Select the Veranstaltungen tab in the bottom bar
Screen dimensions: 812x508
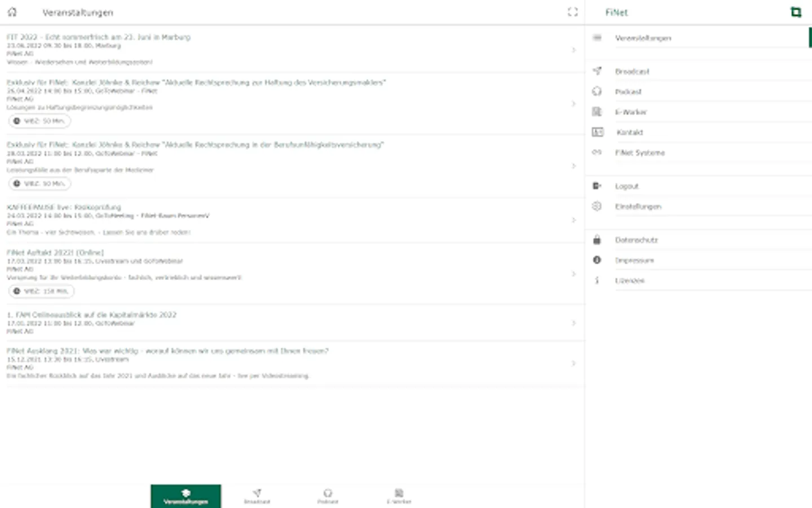[x=186, y=496]
